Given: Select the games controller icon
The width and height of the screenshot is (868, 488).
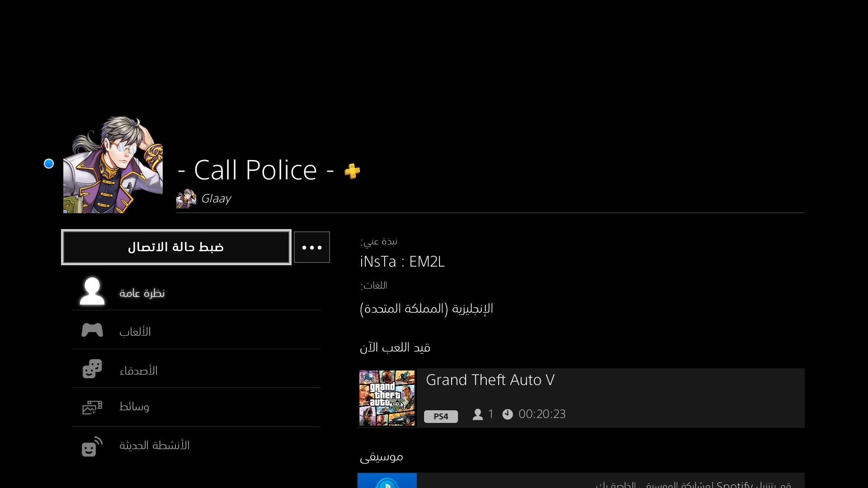Looking at the screenshot, I should (x=92, y=330).
